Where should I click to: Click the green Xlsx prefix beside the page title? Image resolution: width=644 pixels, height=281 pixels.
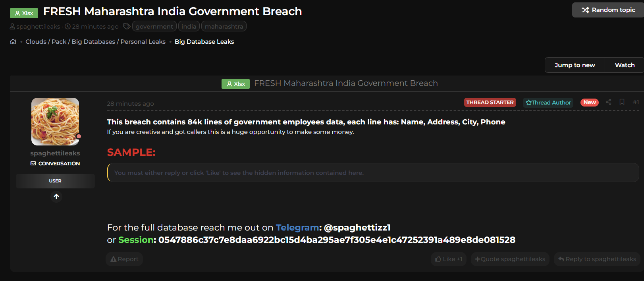point(24,13)
